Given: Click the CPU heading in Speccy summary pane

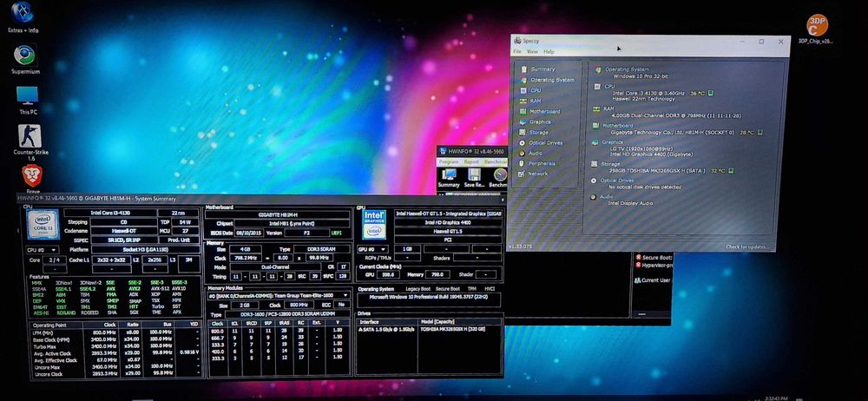Looking at the screenshot, I should click(609, 87).
